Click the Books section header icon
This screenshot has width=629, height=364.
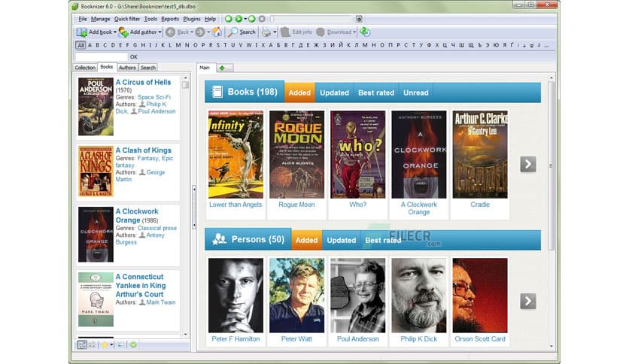pyautogui.click(x=217, y=92)
